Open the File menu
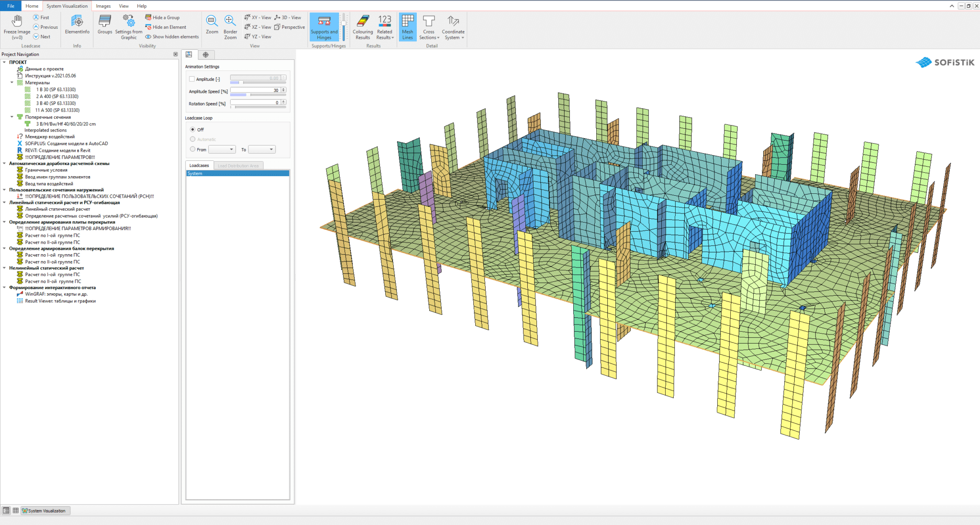 pyautogui.click(x=11, y=6)
